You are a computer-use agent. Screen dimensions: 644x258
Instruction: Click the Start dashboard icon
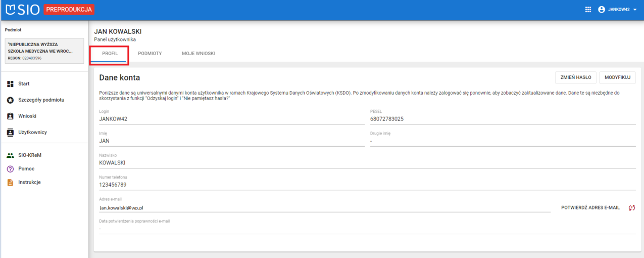click(10, 84)
